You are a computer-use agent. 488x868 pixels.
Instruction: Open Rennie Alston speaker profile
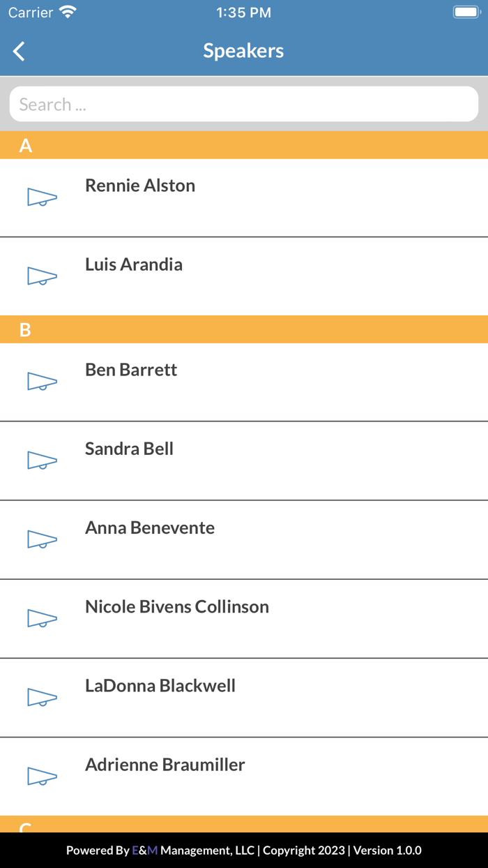coord(140,186)
